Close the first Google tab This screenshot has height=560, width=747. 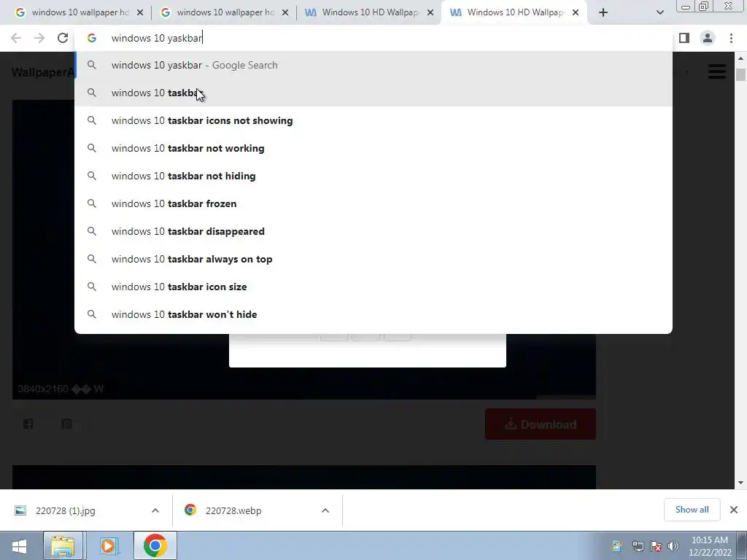pos(140,12)
